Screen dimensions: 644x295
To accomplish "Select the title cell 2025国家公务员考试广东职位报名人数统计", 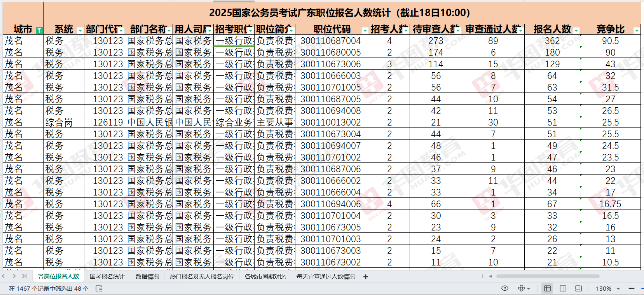I will coord(342,13).
